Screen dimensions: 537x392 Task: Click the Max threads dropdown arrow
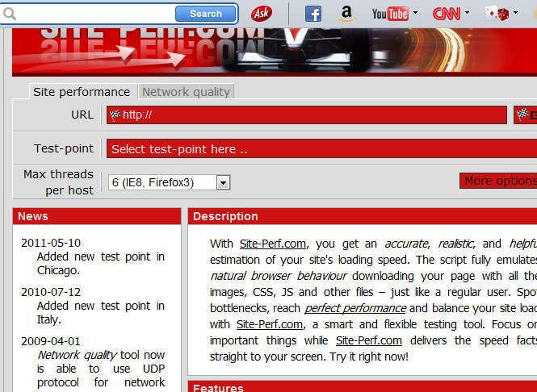point(223,182)
